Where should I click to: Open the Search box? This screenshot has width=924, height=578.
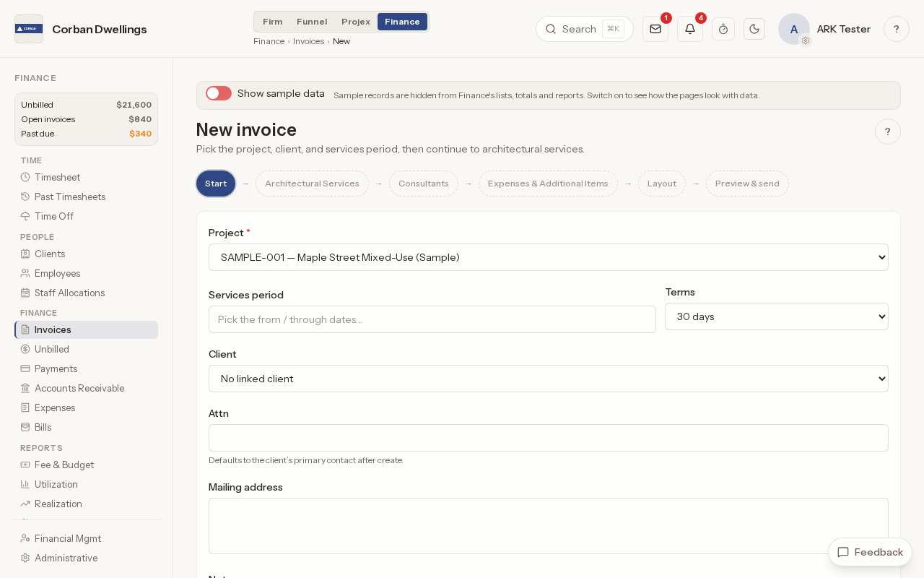[585, 29]
